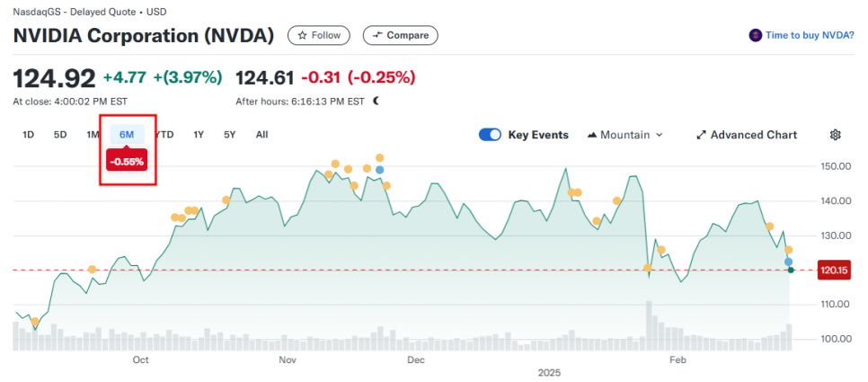Image resolution: width=868 pixels, height=382 pixels.
Task: Click the Oct label on the time axis
Action: 140,360
